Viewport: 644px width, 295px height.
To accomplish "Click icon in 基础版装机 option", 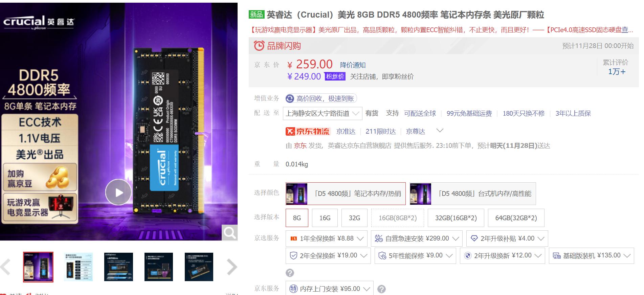I will tap(557, 255).
